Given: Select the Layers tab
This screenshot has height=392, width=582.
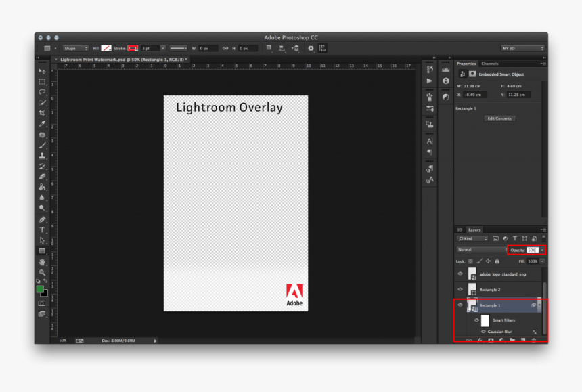Looking at the screenshot, I should click(474, 230).
